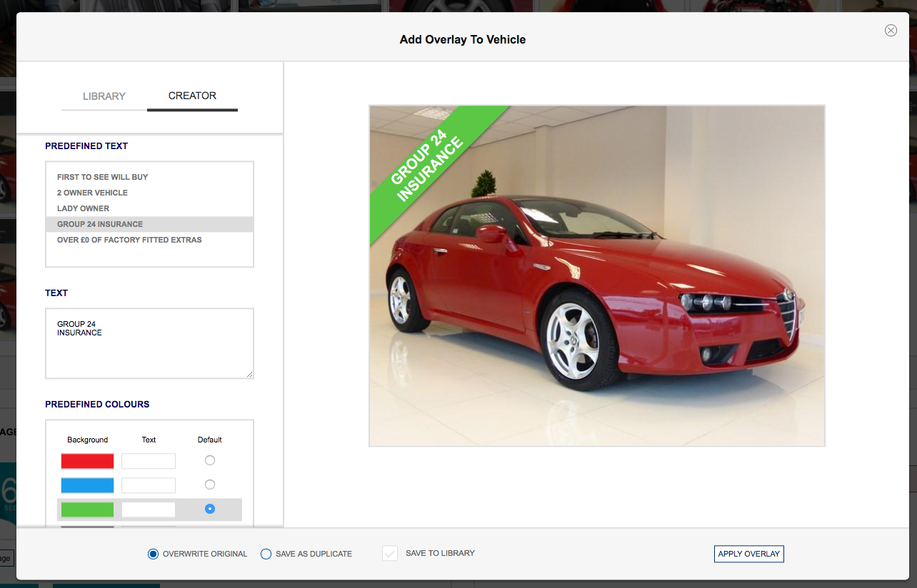Toggle the Save To Library checkbox
Screen dimensions: 917x588
pos(390,553)
